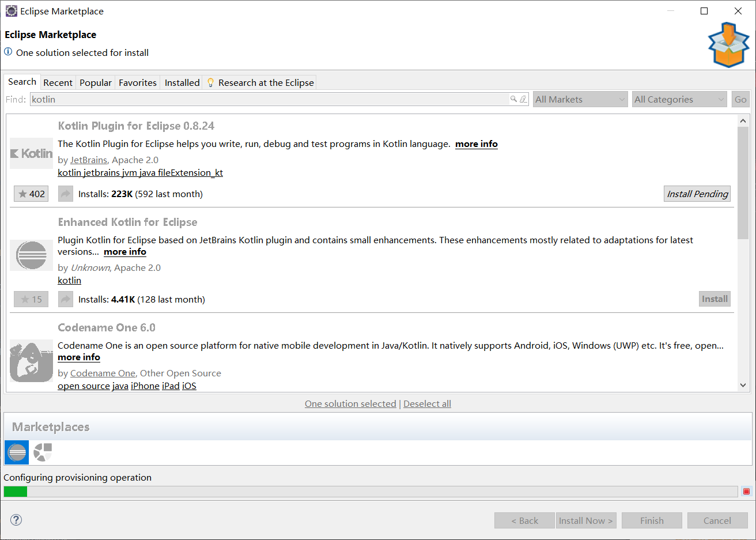Open the Popular tab
This screenshot has width=756, height=540.
96,82
